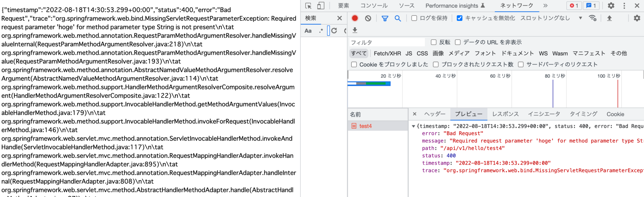This screenshot has height=197, width=644.
Task: Switch to the コンソール tab
Action: click(x=374, y=6)
